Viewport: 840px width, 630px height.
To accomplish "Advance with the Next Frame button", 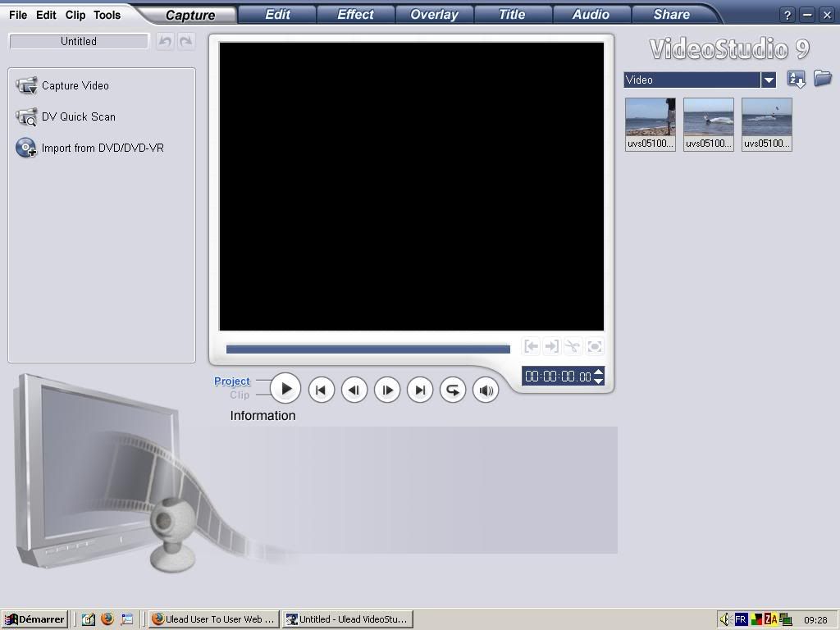I will coord(387,390).
